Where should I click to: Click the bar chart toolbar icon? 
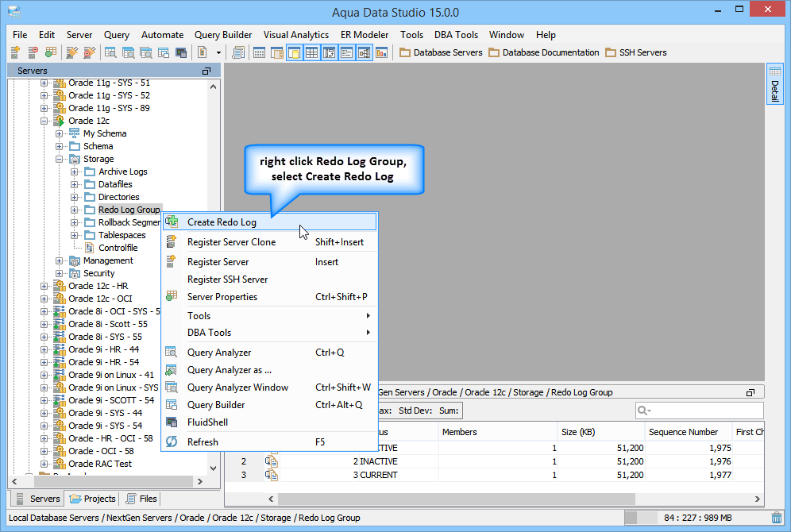pyautogui.click(x=382, y=52)
